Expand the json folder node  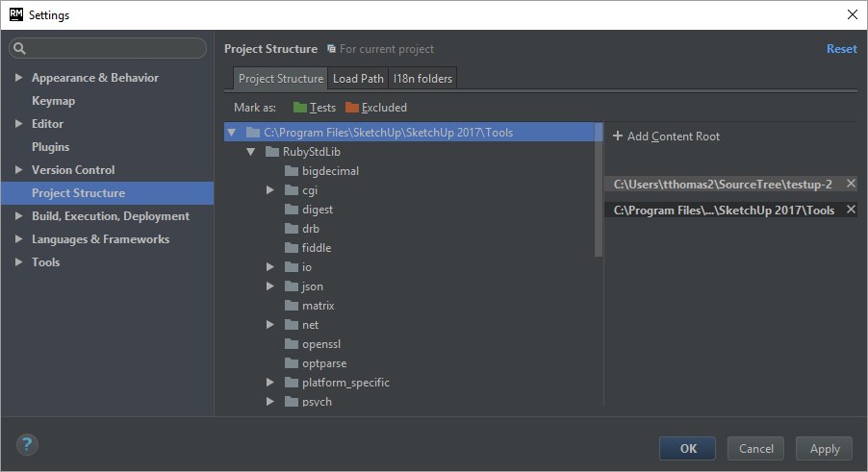point(271,286)
